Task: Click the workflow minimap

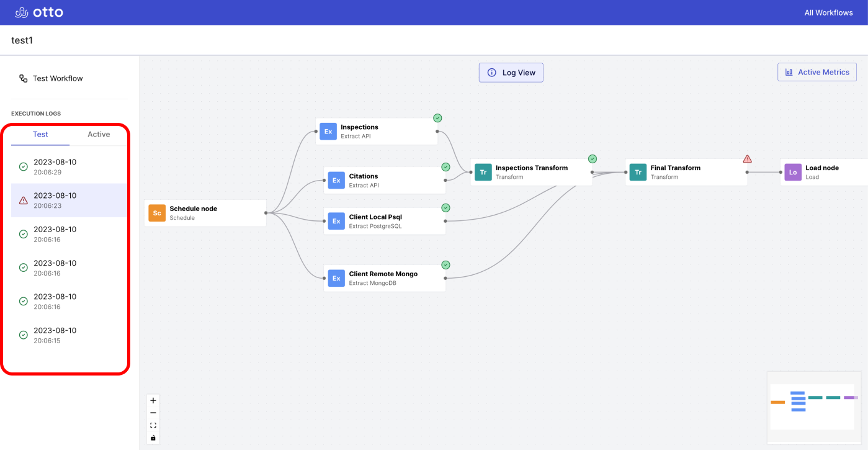Action: click(814, 407)
